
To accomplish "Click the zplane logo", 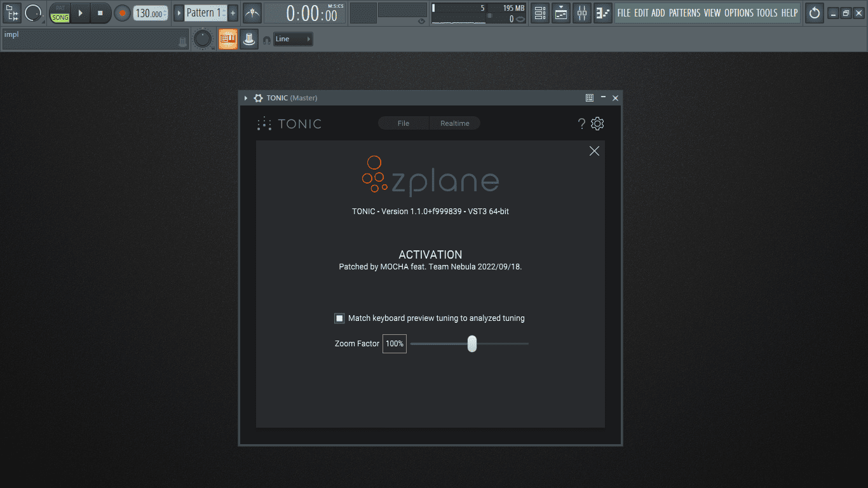I will click(430, 175).
